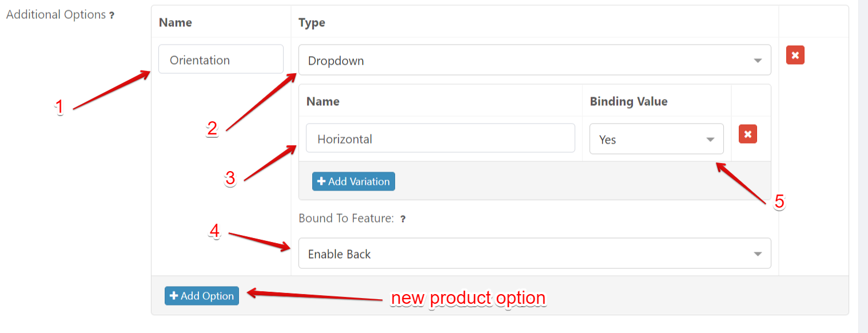Expand the Binding Value "Yes" dropdown
The width and height of the screenshot is (868, 333).
[x=656, y=140]
